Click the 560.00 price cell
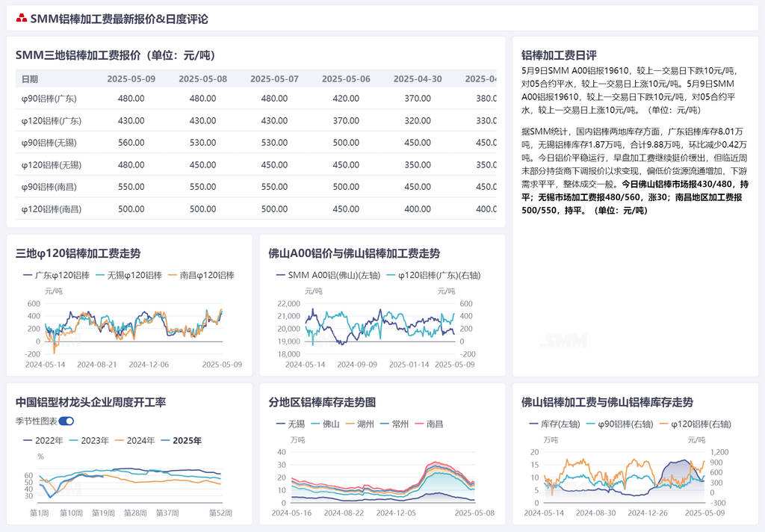 click(x=131, y=143)
